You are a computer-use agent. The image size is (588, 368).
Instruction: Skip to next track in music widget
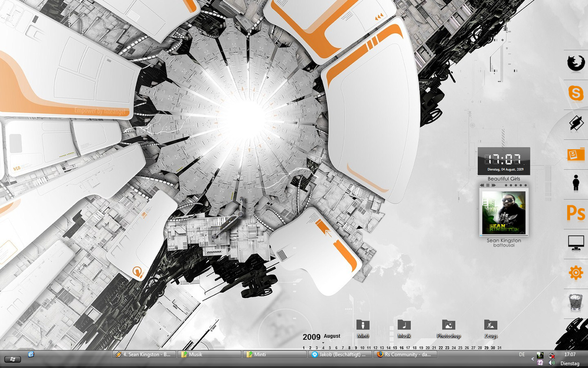tap(493, 185)
